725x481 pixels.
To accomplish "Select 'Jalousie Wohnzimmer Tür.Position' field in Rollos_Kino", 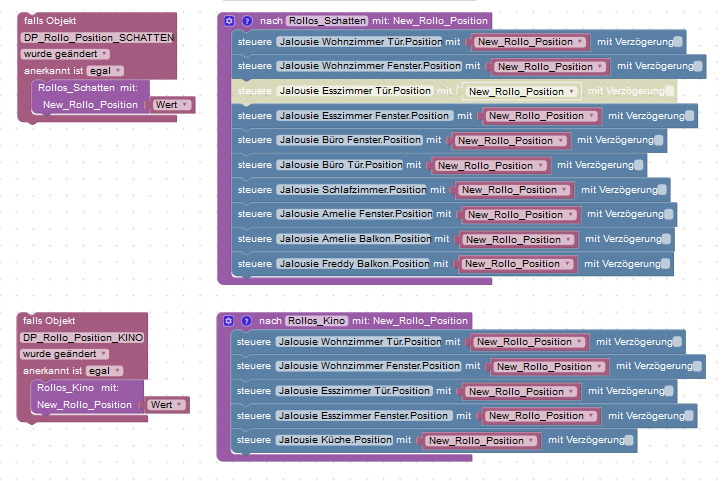I will coord(358,342).
